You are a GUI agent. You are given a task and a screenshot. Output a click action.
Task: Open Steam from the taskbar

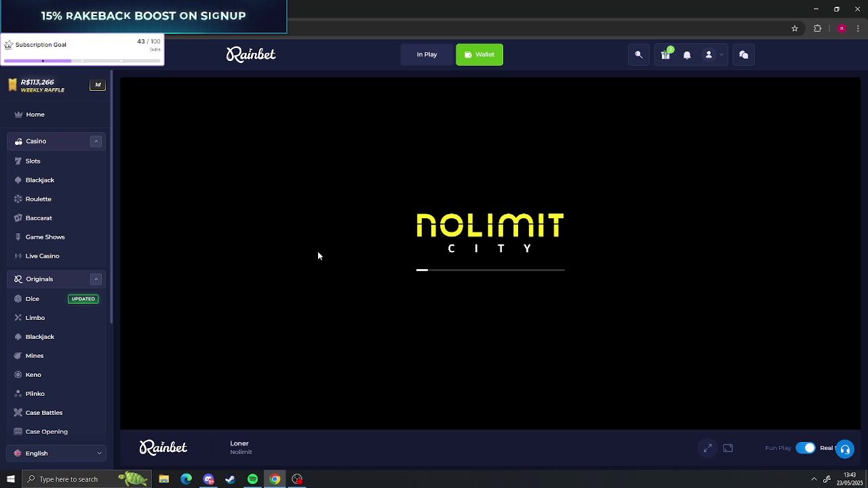[231, 479]
